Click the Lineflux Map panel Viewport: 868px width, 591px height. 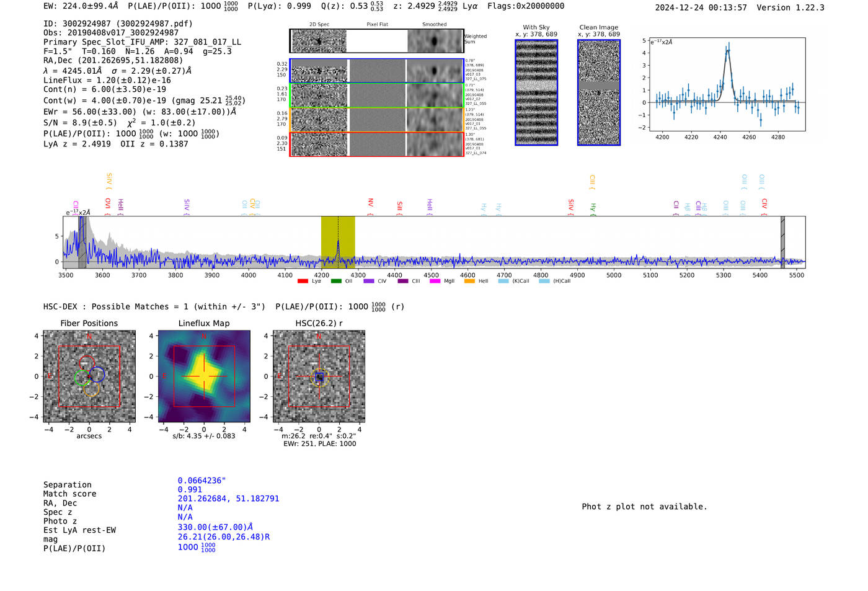click(204, 376)
